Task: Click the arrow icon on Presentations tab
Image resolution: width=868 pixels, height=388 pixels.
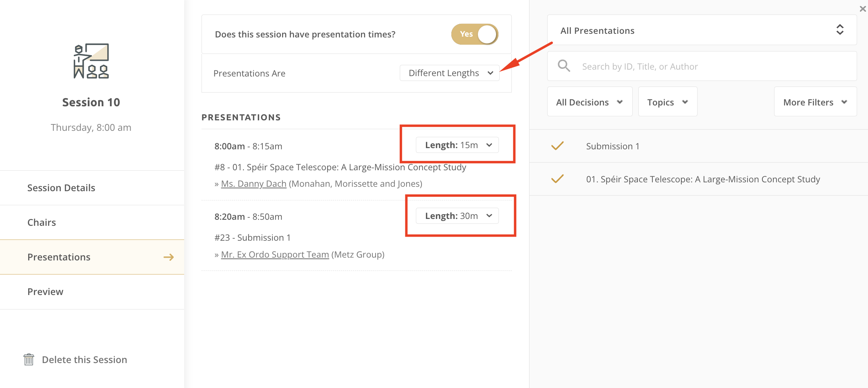Action: tap(169, 257)
